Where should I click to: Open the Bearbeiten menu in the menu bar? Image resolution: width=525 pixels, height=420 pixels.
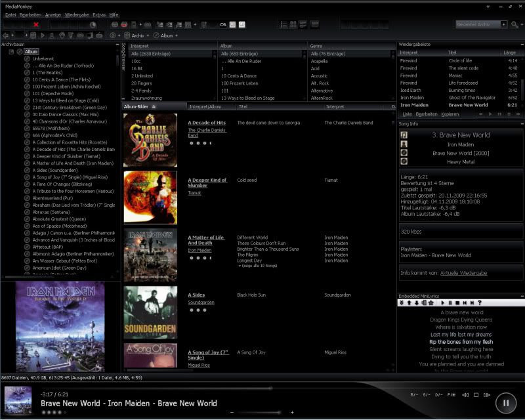click(30, 14)
